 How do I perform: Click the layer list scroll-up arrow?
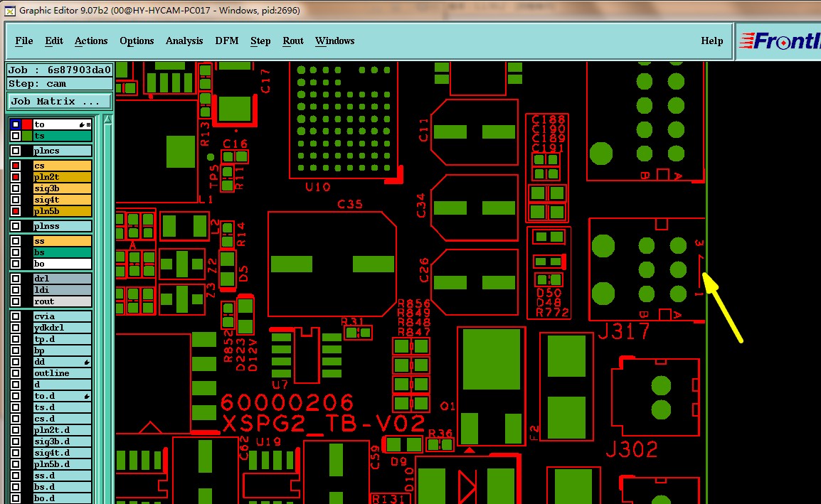pos(108,120)
